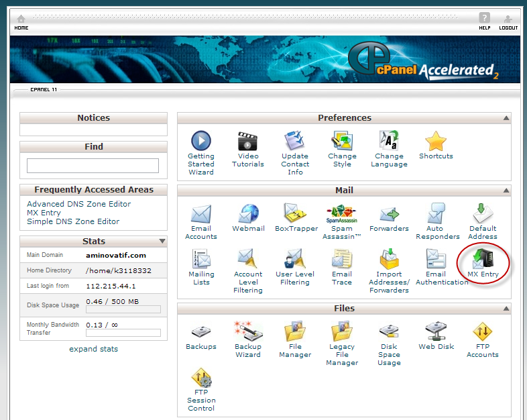Collapse the Mail section
Screen dimensions: 527x420
(x=506, y=191)
